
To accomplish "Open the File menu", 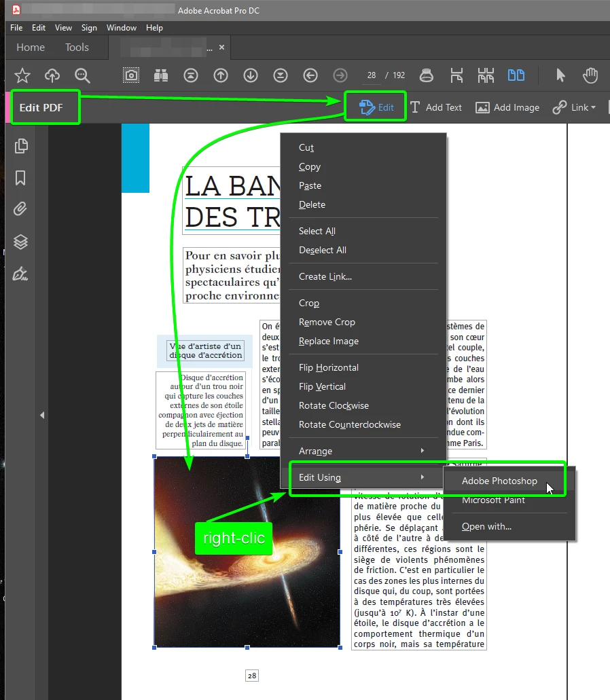I will [16, 28].
